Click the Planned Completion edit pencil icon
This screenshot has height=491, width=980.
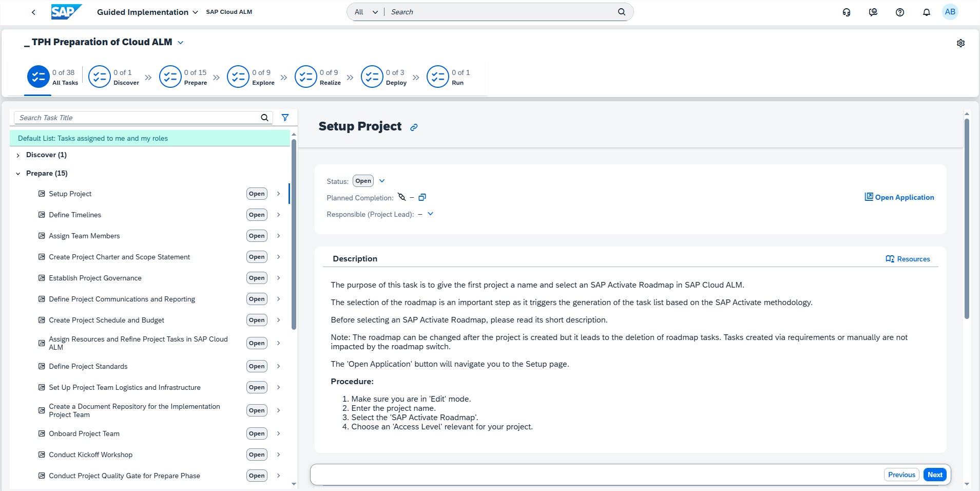click(x=402, y=197)
